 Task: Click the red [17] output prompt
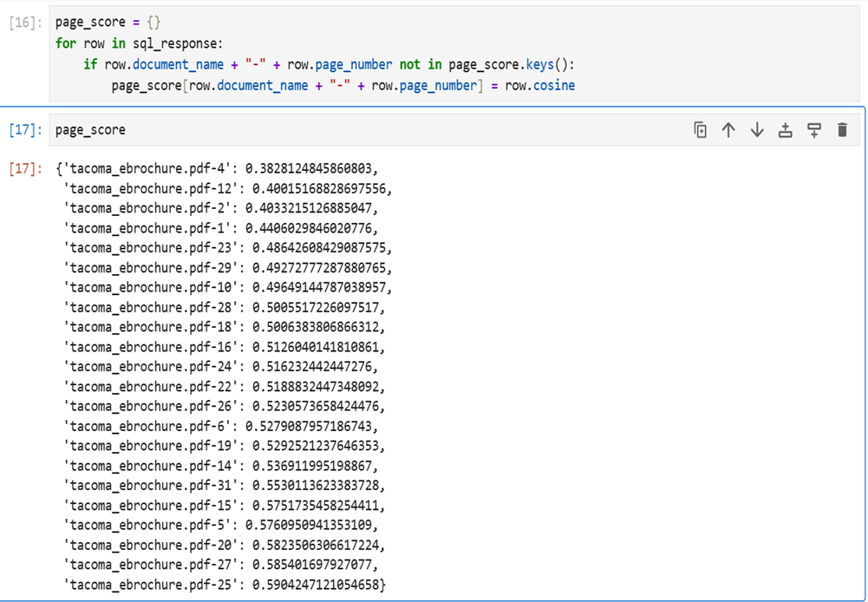click(x=24, y=168)
